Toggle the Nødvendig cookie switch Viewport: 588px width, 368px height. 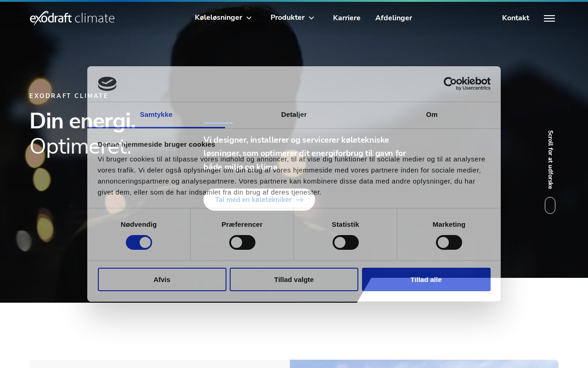coord(139,242)
